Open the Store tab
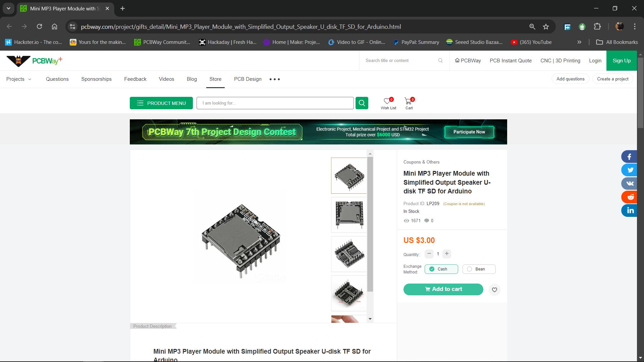Viewport: 644px width, 362px height. pyautogui.click(x=215, y=79)
